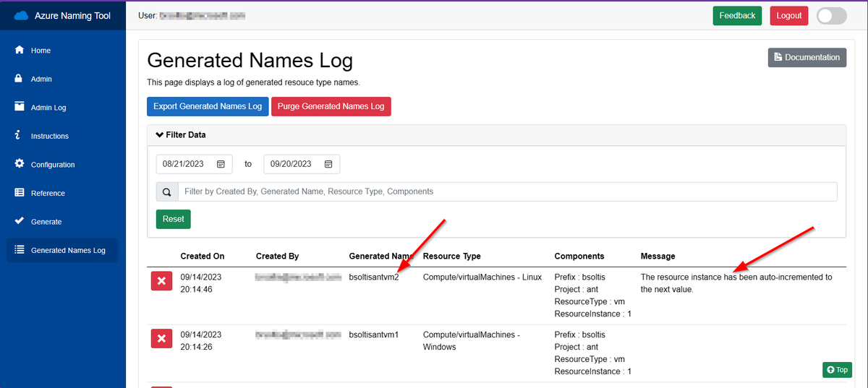Click the Created On column header

[x=203, y=256]
